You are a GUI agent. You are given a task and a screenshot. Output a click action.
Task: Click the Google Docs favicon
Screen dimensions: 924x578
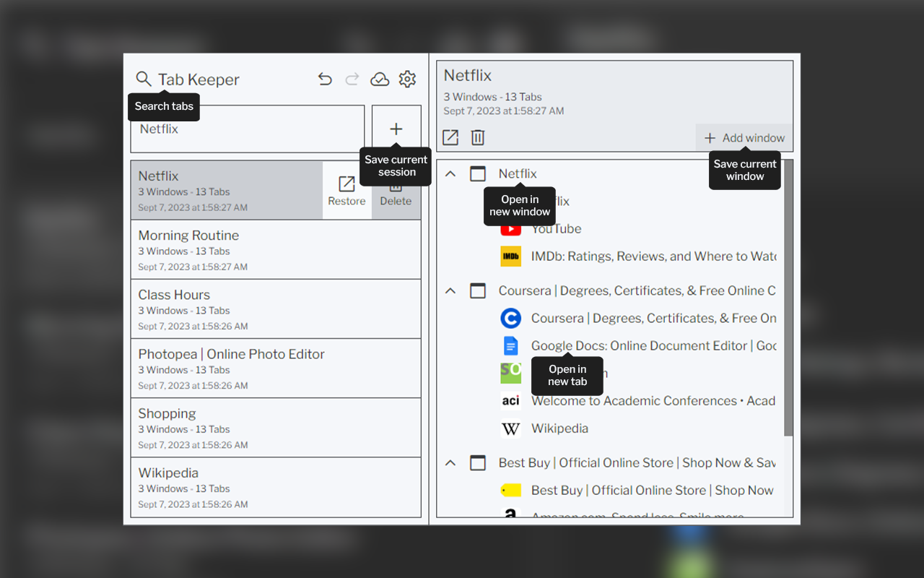pyautogui.click(x=510, y=345)
